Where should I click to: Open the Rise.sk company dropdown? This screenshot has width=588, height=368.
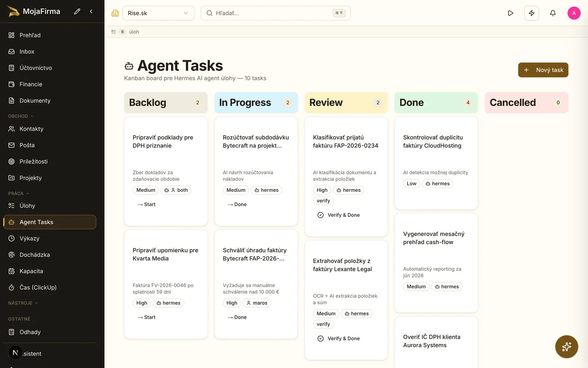(x=158, y=13)
